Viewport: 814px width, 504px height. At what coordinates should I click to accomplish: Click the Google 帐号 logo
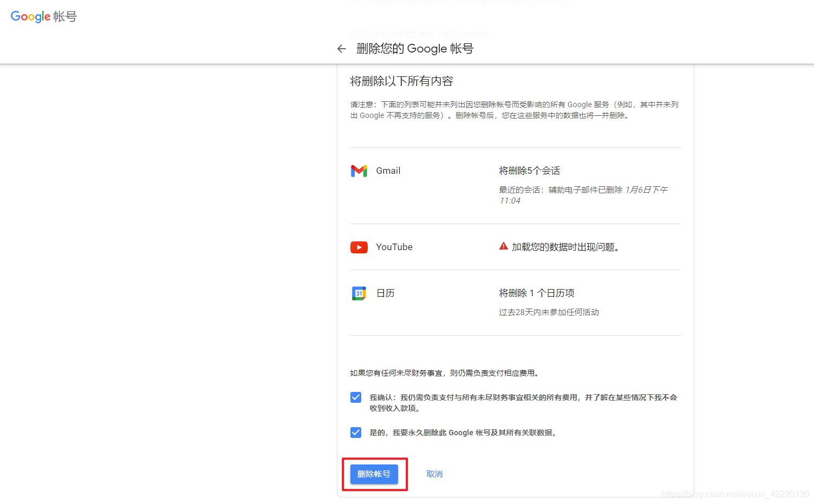click(44, 16)
